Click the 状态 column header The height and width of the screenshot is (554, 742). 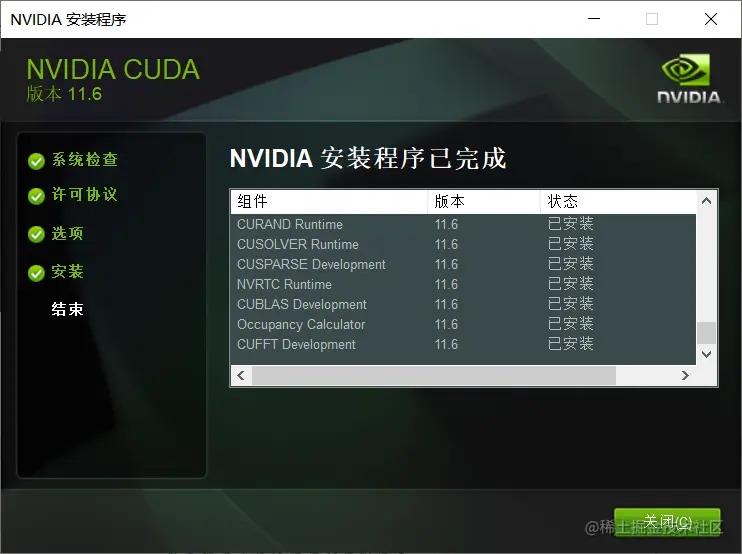618,202
